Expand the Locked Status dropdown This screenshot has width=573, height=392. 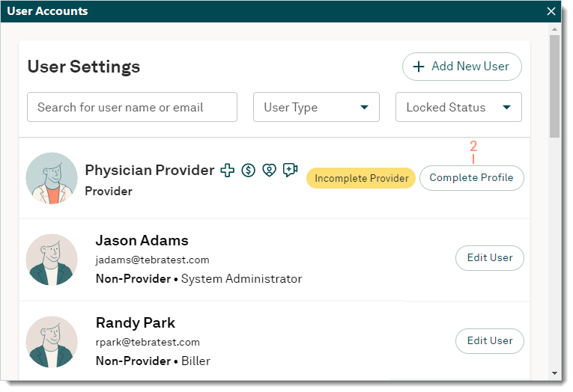[458, 108]
